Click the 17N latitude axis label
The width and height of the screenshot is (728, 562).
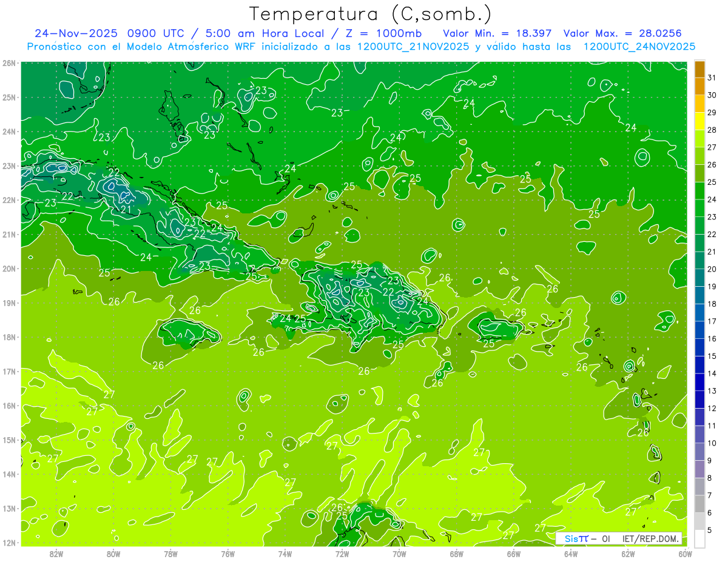coord(9,371)
